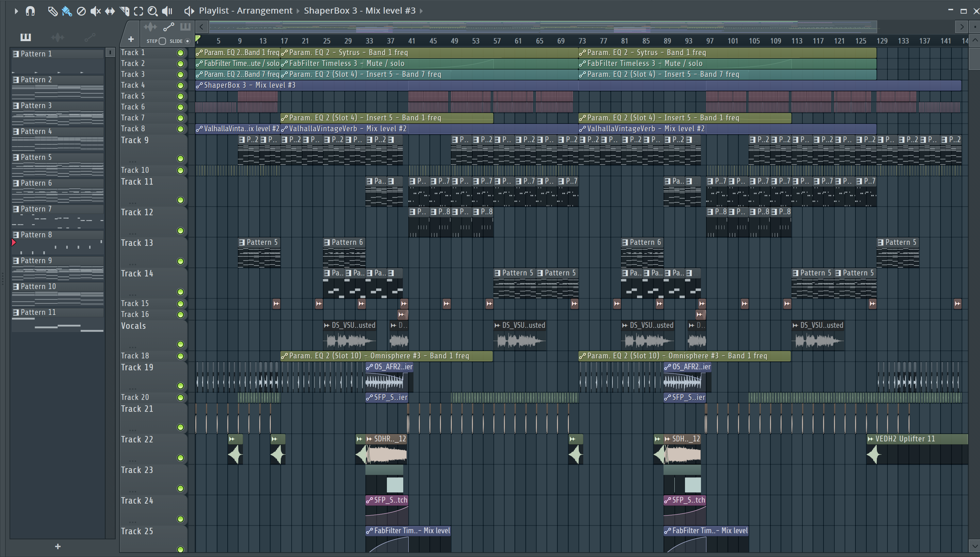The width and height of the screenshot is (980, 557).
Task: Open clip selector arrow after ShaperBox 3 title
Action: pyautogui.click(x=421, y=11)
